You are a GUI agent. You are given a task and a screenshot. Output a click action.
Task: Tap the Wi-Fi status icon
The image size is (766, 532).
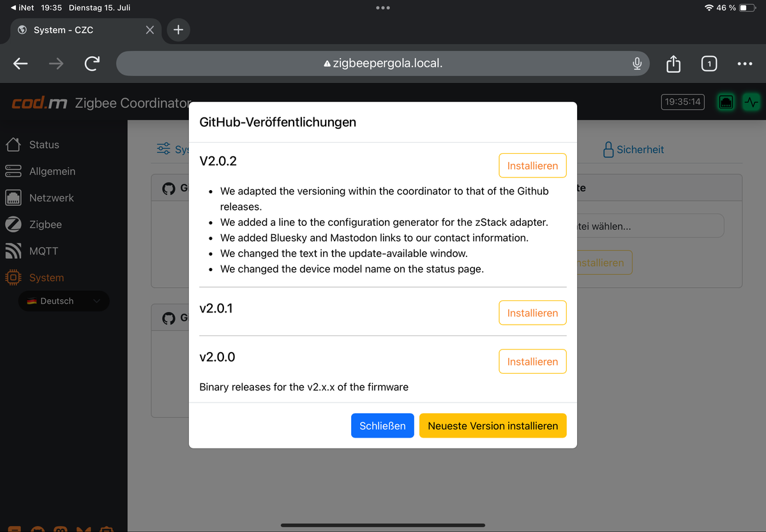tap(709, 8)
